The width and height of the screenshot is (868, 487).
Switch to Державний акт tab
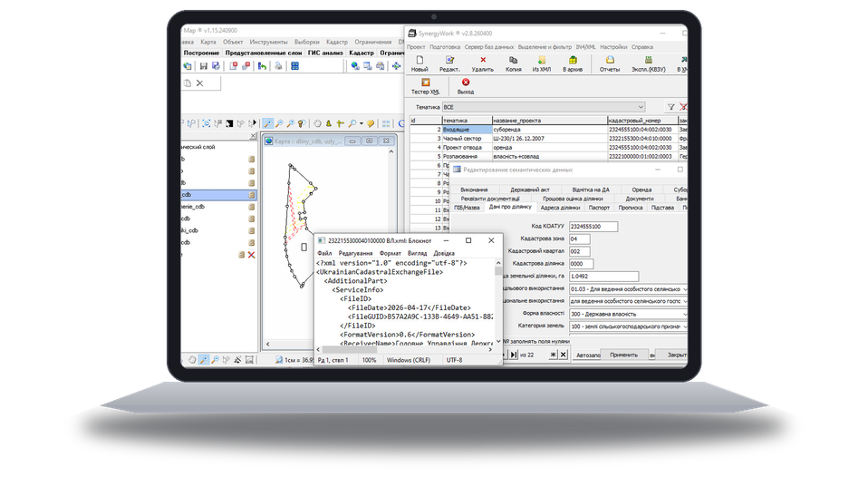tap(530, 190)
